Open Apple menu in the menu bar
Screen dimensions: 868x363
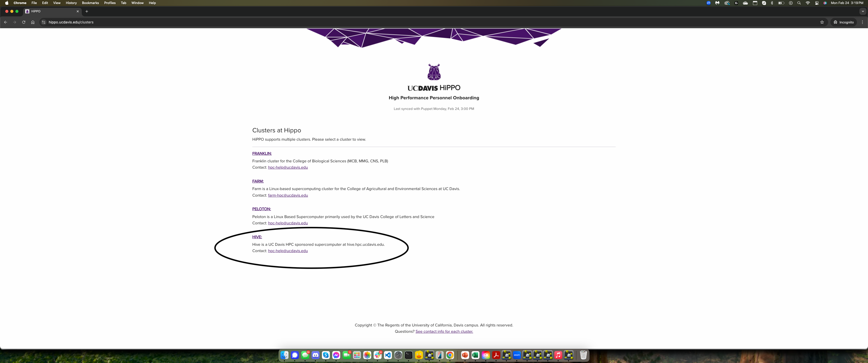pyautogui.click(x=7, y=3)
